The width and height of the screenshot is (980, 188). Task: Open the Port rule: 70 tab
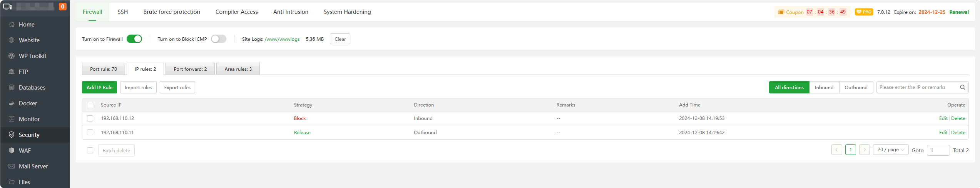(x=104, y=69)
